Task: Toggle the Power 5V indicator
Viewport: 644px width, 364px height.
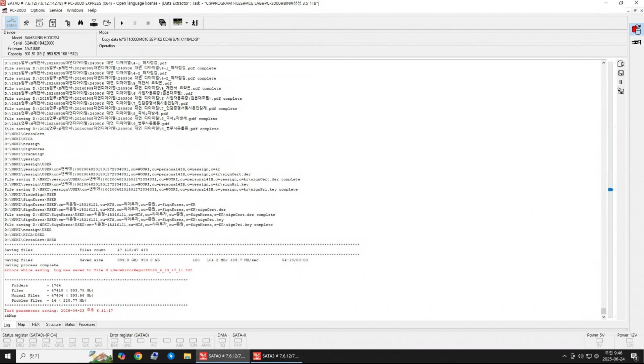Action: [599, 340]
